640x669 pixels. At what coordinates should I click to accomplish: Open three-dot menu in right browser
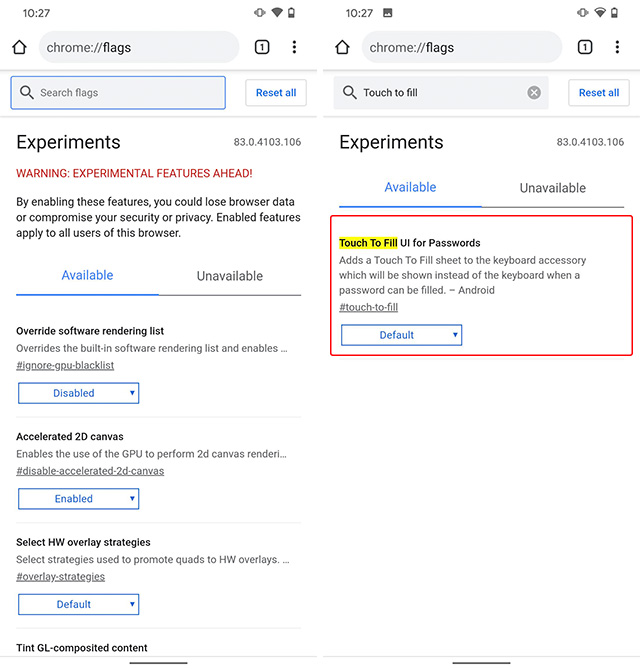(617, 47)
